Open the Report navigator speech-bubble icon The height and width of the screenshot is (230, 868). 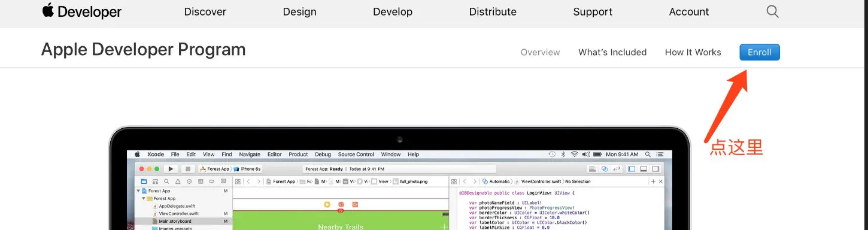223,181
